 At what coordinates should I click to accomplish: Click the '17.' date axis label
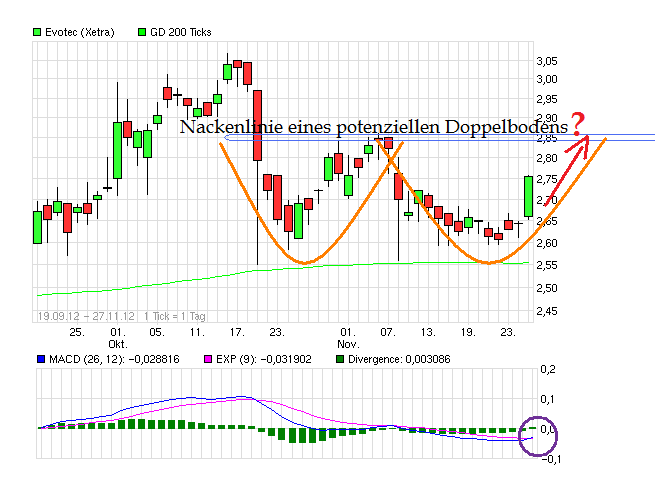237,332
